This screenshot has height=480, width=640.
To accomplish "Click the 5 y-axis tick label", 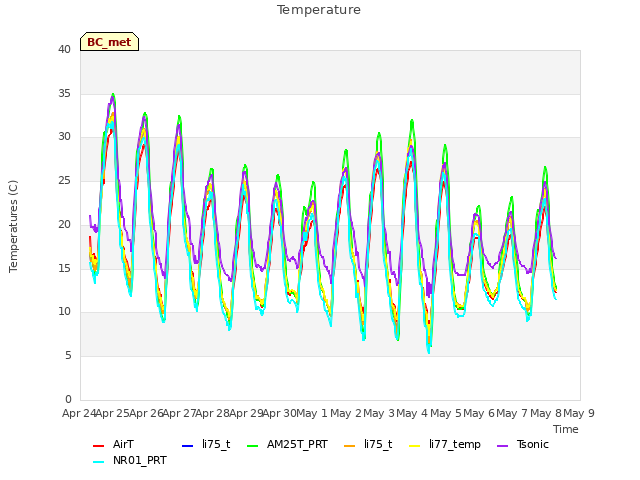I will pos(68,356).
